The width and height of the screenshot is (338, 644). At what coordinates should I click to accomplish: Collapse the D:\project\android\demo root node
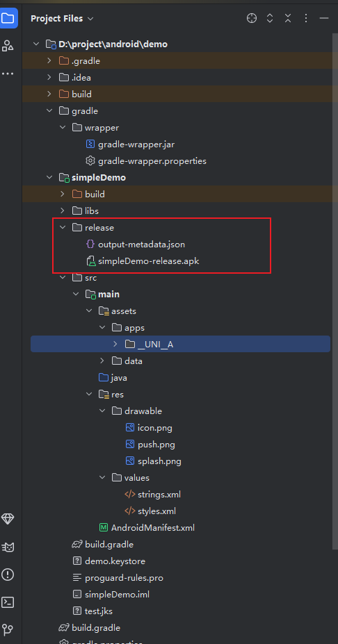click(x=36, y=44)
